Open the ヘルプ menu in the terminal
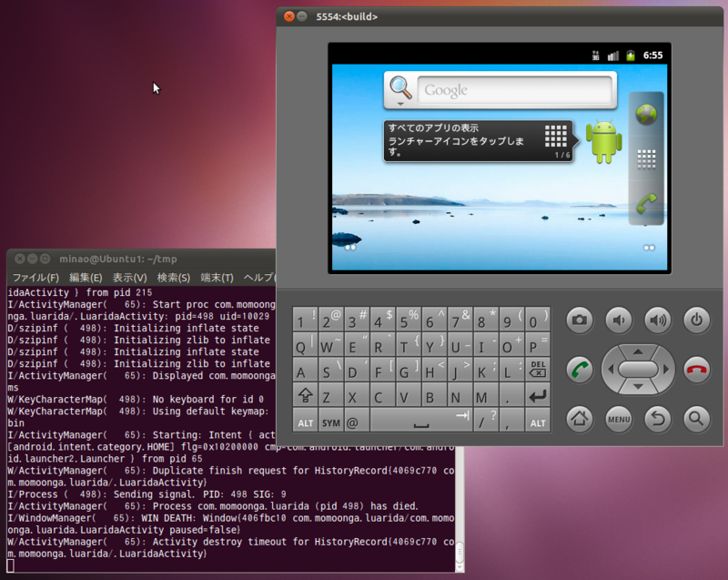The width and height of the screenshot is (728, 580). (x=258, y=278)
